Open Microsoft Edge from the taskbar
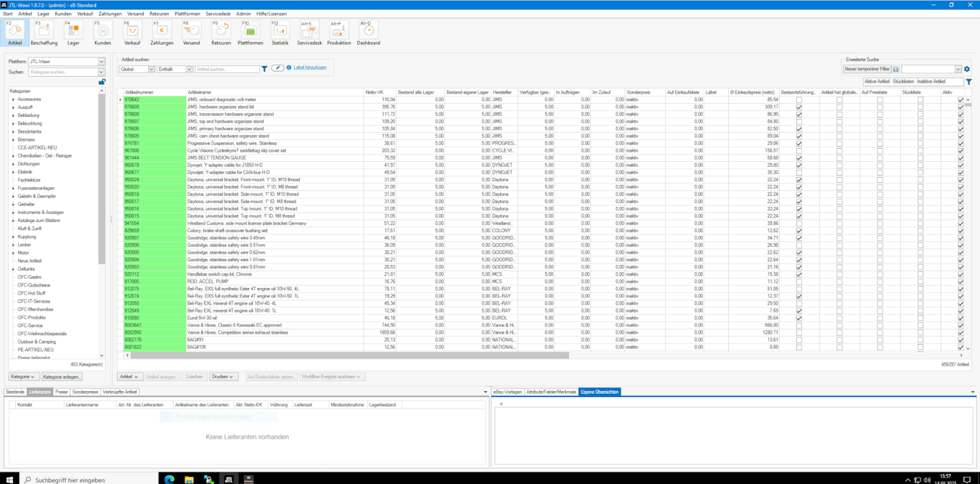980x484 pixels. tap(169, 480)
